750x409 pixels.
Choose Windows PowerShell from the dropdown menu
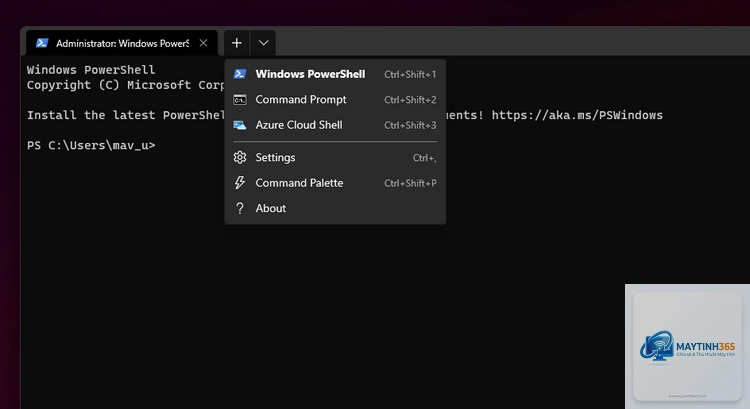(x=335, y=74)
